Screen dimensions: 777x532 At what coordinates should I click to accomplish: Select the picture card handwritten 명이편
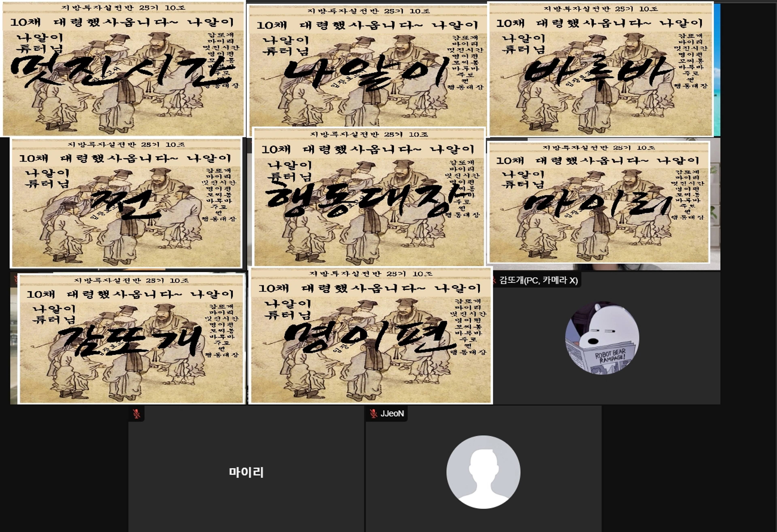pyautogui.click(x=371, y=335)
